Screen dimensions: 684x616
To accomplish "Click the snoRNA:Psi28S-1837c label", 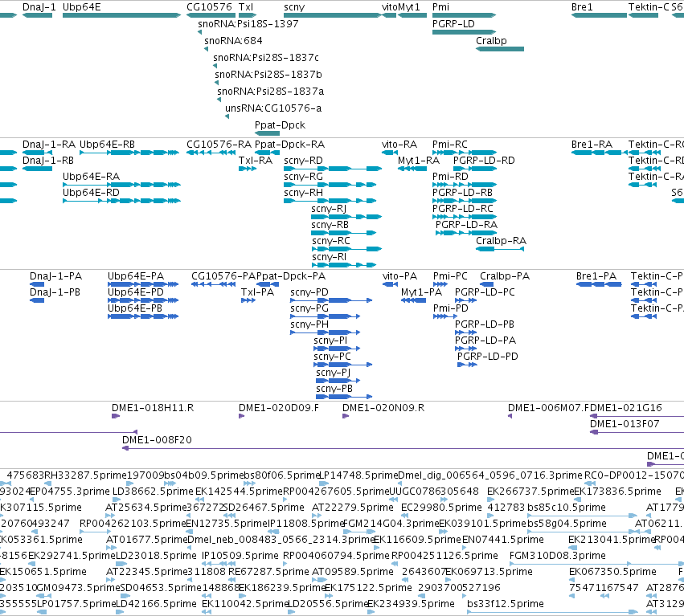I will [x=266, y=58].
